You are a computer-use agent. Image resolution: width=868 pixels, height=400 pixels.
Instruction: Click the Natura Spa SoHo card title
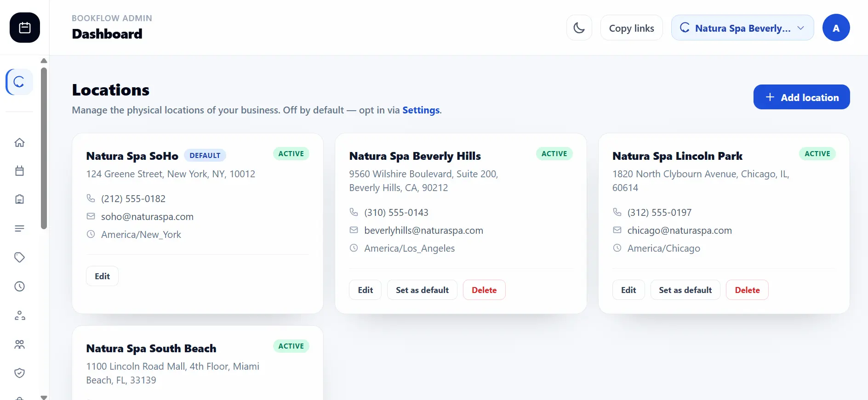coord(132,156)
